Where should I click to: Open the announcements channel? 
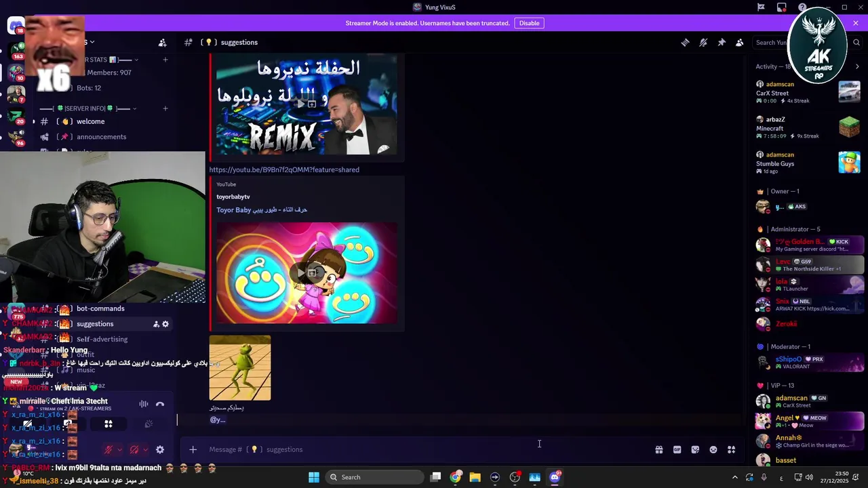tap(101, 137)
